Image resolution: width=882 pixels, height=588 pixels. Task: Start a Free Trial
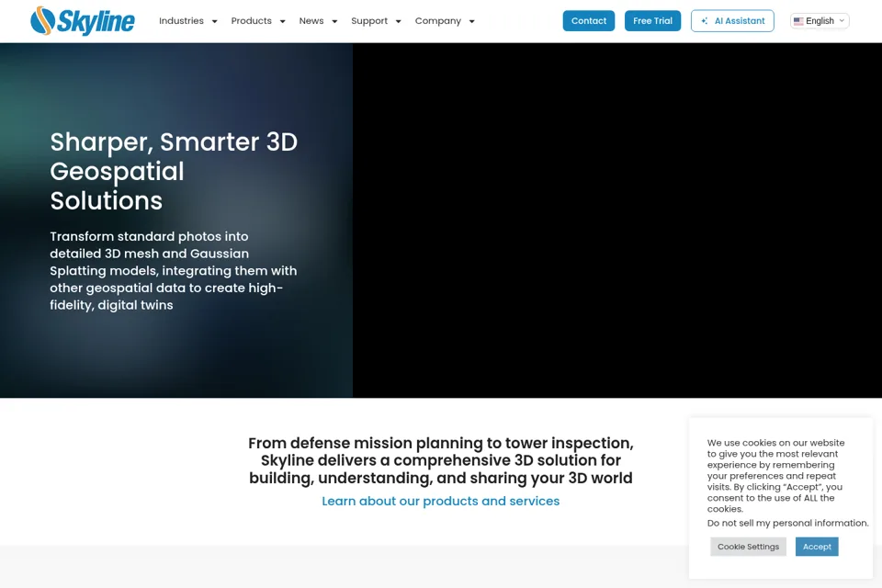click(652, 21)
